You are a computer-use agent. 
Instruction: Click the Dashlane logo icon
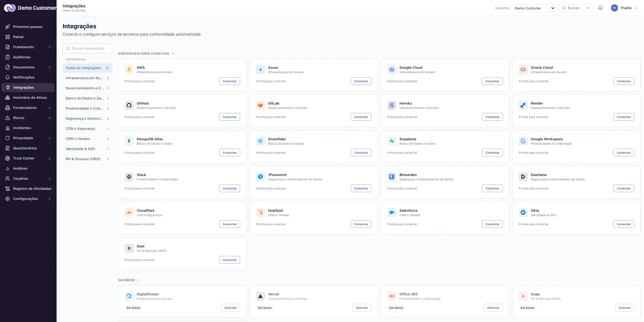[523, 177]
